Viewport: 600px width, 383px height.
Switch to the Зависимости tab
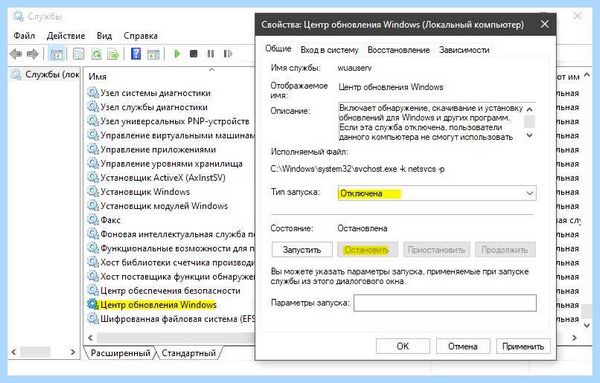[464, 50]
